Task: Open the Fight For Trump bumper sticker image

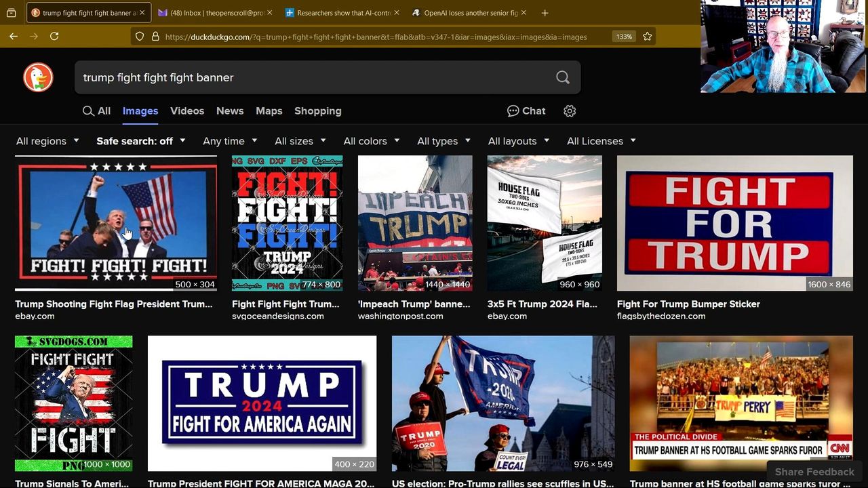Action: click(x=734, y=223)
